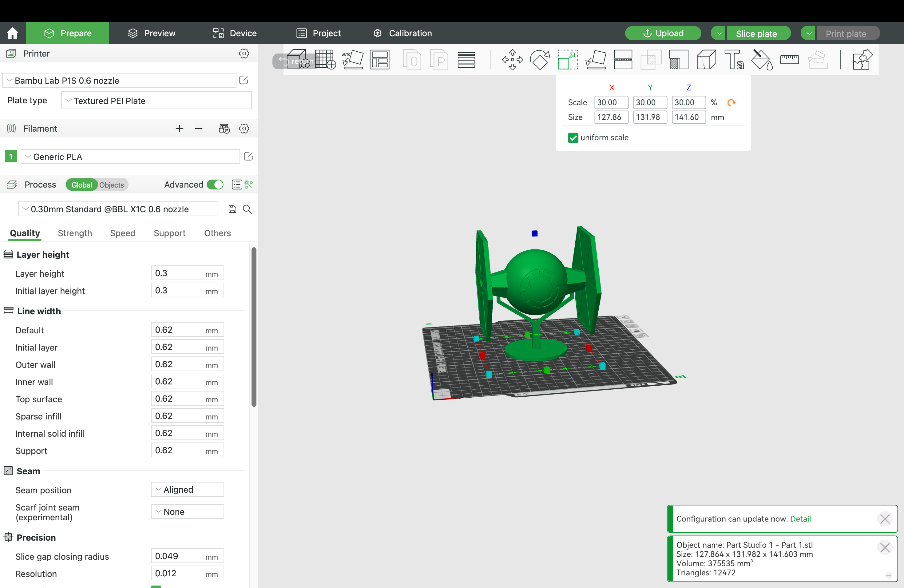Click the Layer height input field

click(x=187, y=273)
